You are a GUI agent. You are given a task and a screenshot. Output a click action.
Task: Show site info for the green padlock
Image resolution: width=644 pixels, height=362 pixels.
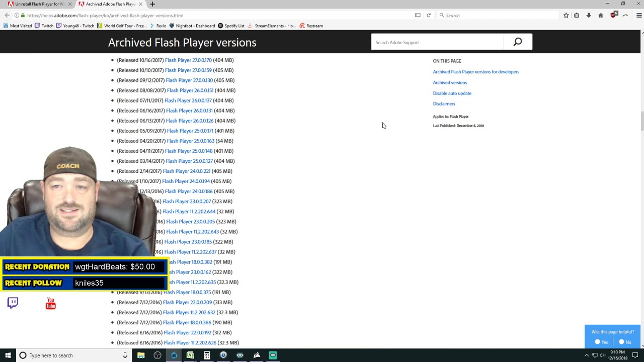pyautogui.click(x=23, y=16)
